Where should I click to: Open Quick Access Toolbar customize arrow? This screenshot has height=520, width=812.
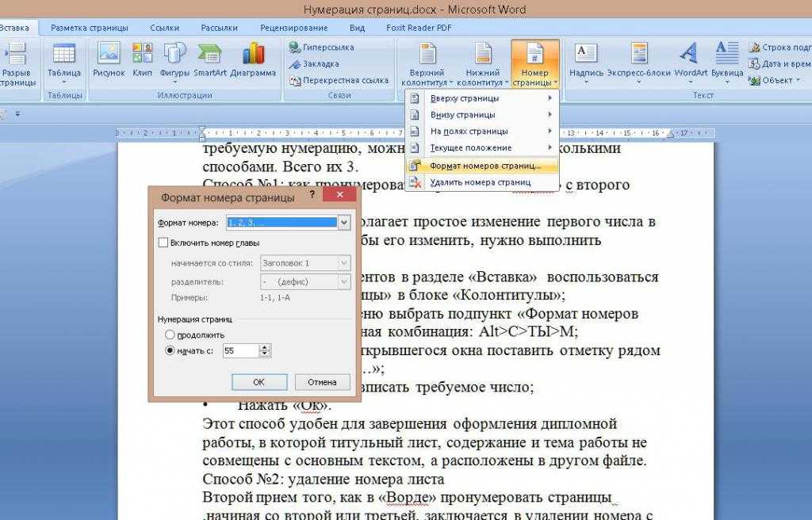pyautogui.click(x=17, y=113)
